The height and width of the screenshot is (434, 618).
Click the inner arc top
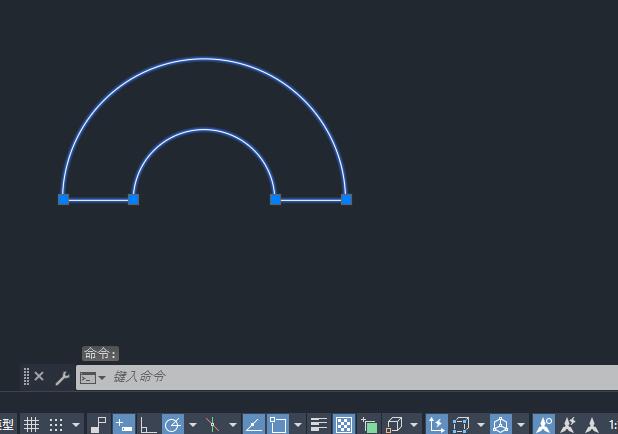point(205,129)
